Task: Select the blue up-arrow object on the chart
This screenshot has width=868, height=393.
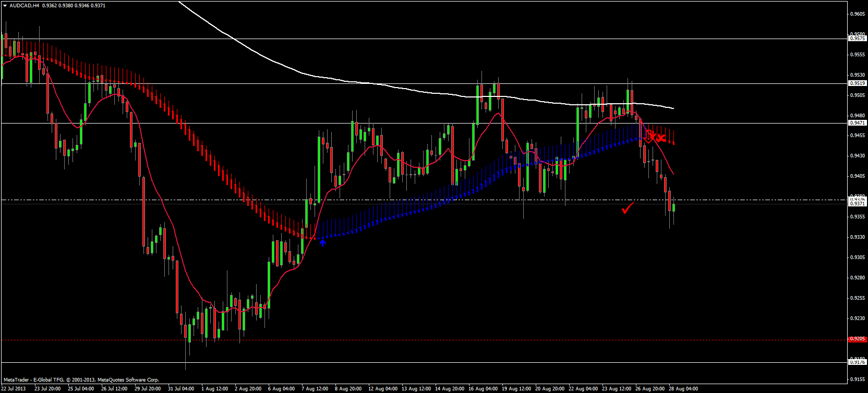Action: 322,242
